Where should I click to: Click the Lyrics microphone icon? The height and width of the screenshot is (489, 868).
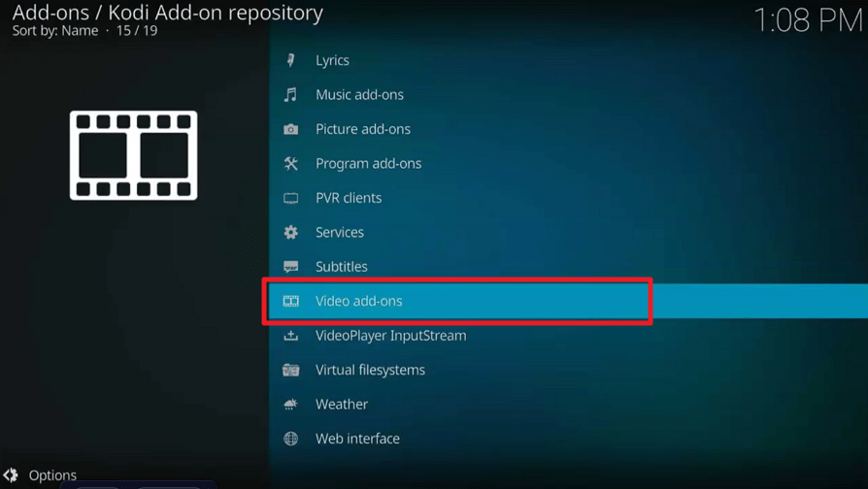coord(290,60)
